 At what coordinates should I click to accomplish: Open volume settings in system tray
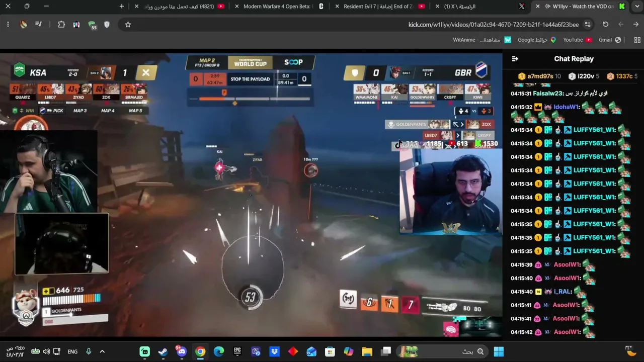pos(46,351)
